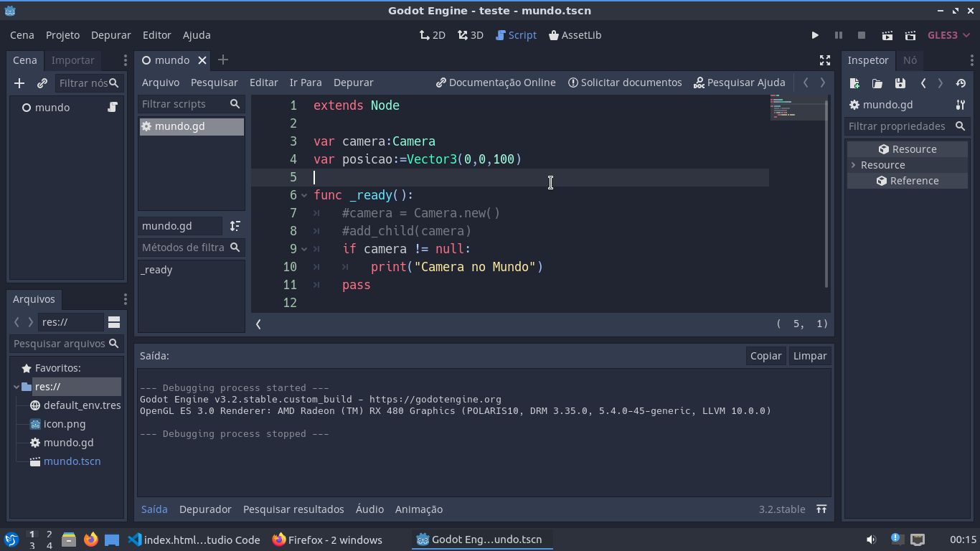Pause the running scene
This screenshot has height=551, width=980.
(838, 35)
